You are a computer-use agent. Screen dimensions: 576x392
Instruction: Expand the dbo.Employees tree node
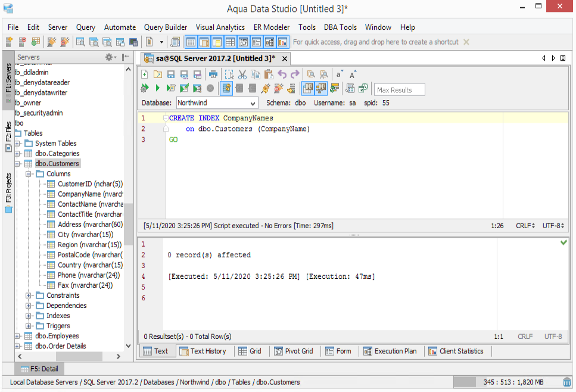[x=17, y=336]
